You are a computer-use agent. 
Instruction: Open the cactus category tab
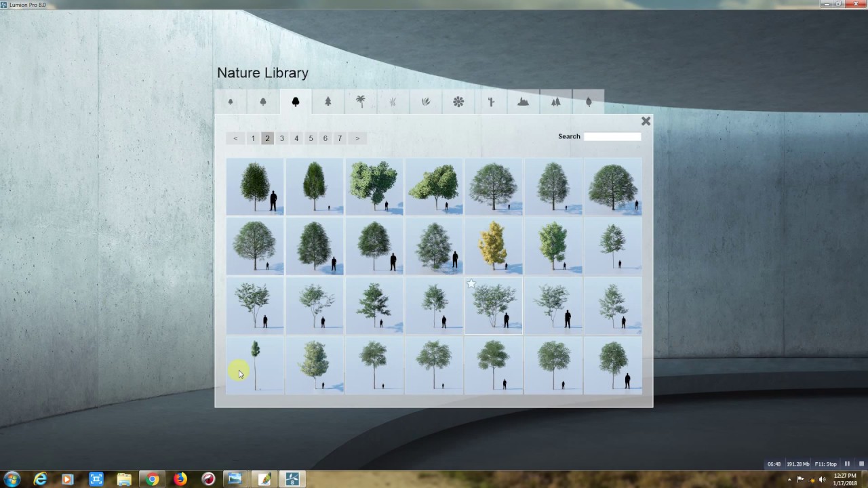click(x=491, y=102)
